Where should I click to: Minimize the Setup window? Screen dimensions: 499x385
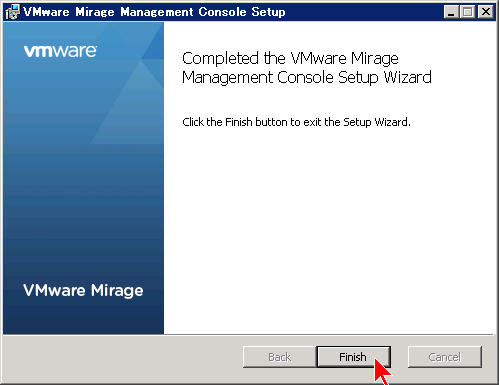coord(451,12)
